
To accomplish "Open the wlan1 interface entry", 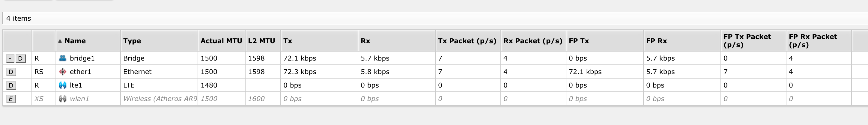I will coord(79,99).
